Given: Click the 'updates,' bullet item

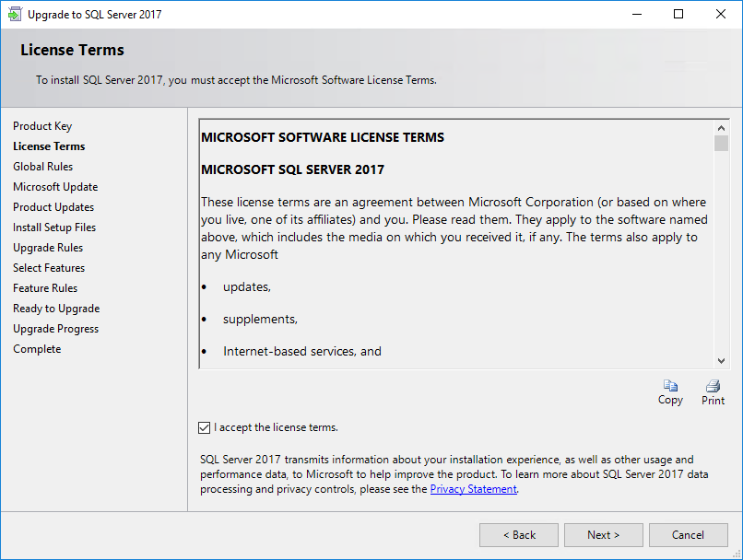Looking at the screenshot, I should click(x=247, y=286).
